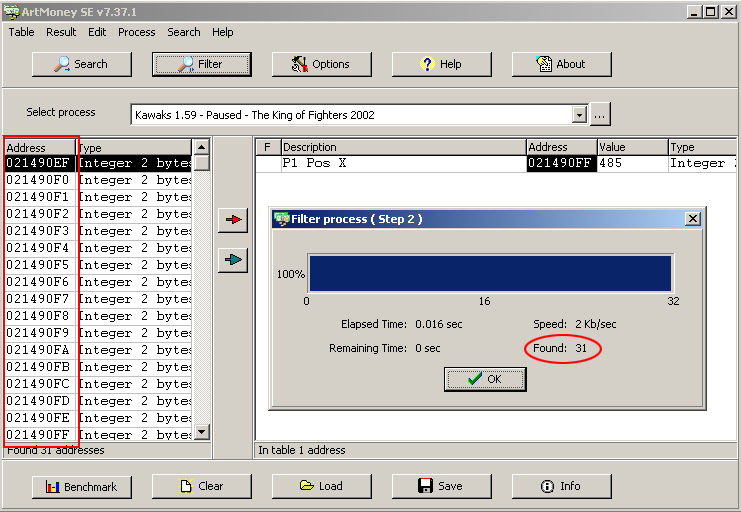Viewport: 741px width, 512px height.
Task: Save the current table
Action: 441,486
